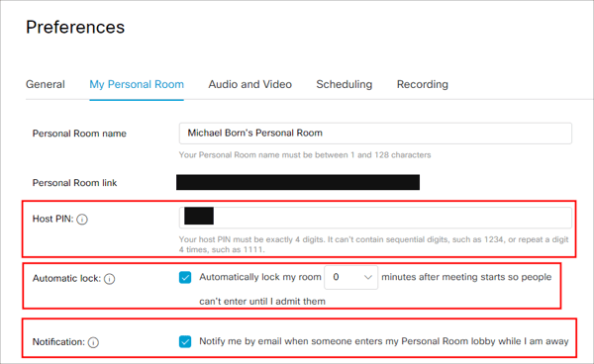Open the Audio and Video tab
This screenshot has height=364, width=594.
tap(250, 84)
